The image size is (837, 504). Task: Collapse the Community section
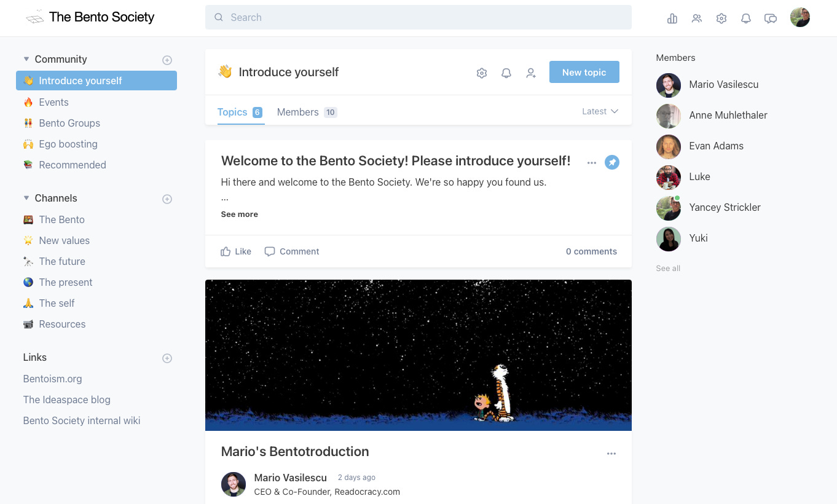coord(26,59)
